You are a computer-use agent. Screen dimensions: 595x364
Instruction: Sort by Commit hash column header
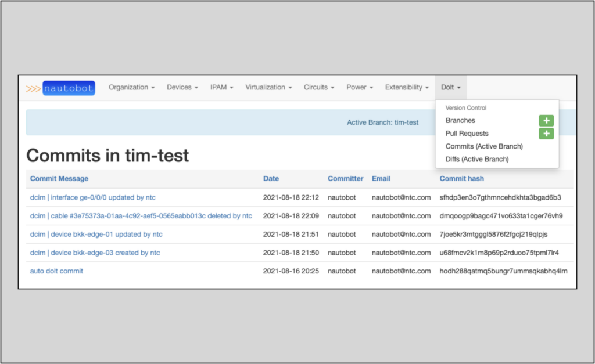462,179
